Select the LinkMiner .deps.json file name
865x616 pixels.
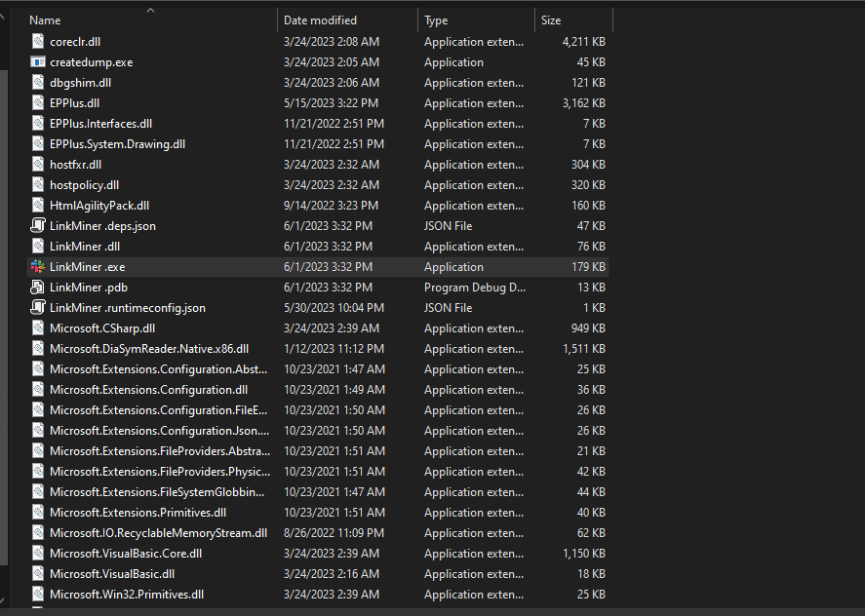click(102, 225)
